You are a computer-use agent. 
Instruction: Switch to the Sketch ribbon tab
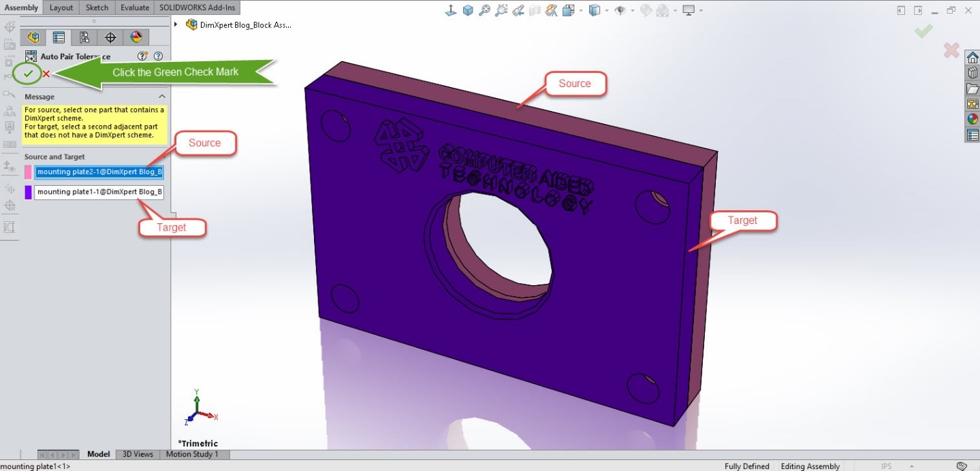[x=97, y=7]
